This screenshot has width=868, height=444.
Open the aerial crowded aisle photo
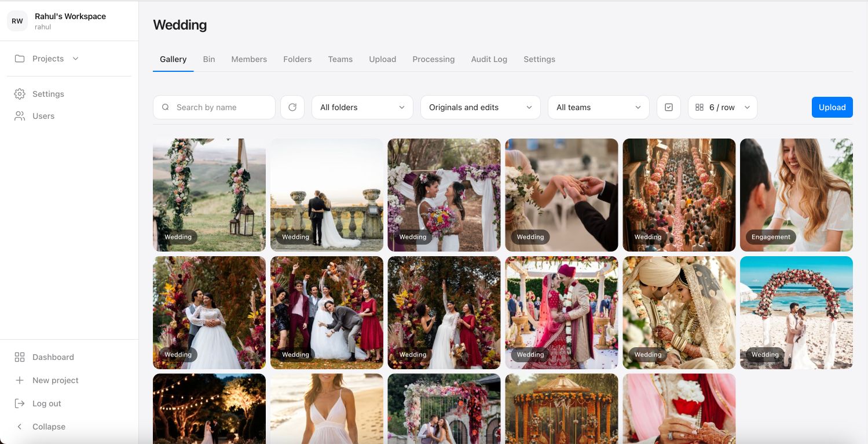pos(679,195)
